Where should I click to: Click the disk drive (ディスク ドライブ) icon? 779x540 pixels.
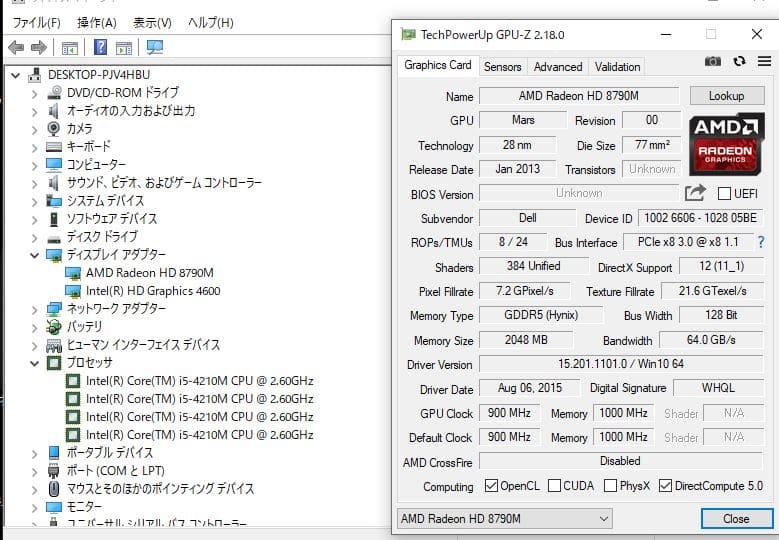(54, 237)
